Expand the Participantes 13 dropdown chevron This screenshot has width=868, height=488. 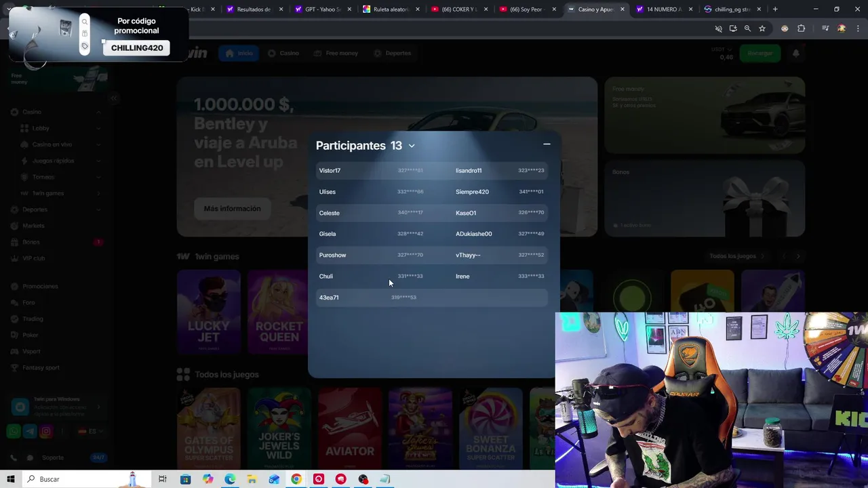point(412,146)
